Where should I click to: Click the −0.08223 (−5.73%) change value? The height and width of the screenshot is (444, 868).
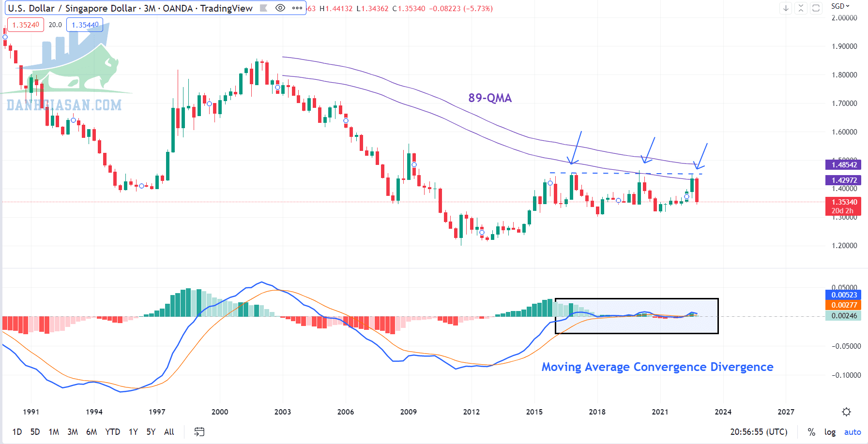coord(461,9)
